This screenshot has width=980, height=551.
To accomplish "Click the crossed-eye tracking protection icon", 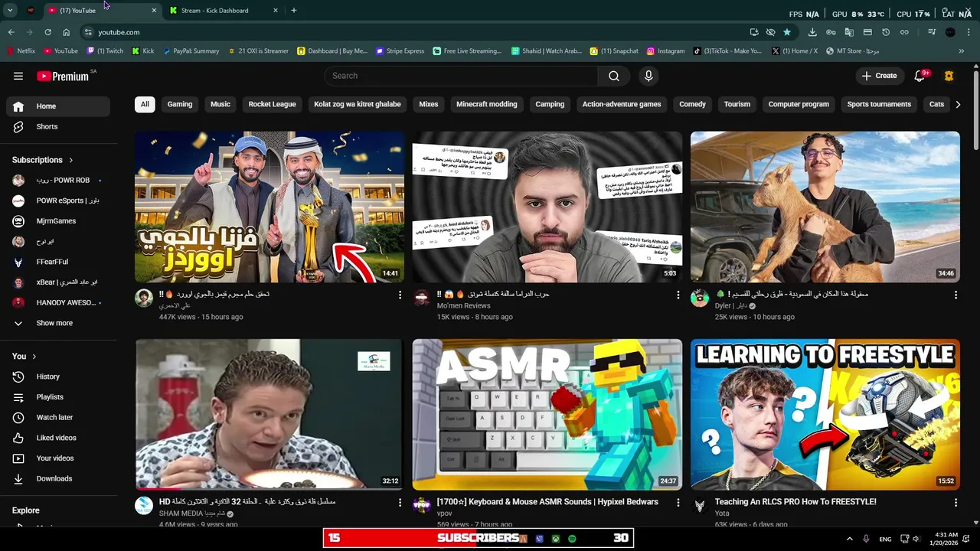I will pos(771,32).
